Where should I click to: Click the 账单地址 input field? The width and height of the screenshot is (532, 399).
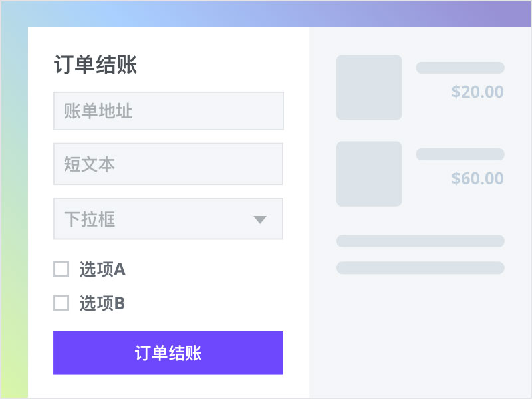[168, 111]
